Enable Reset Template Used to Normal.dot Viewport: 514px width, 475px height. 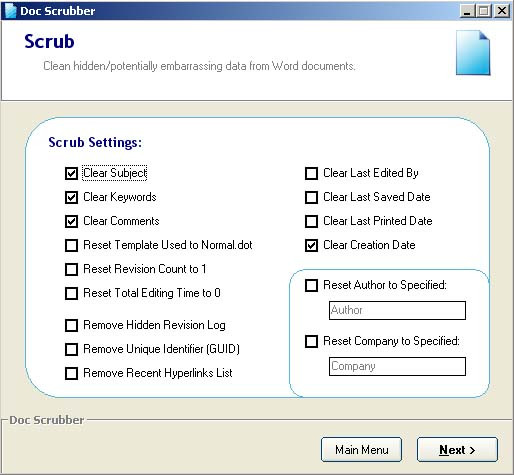pos(71,245)
